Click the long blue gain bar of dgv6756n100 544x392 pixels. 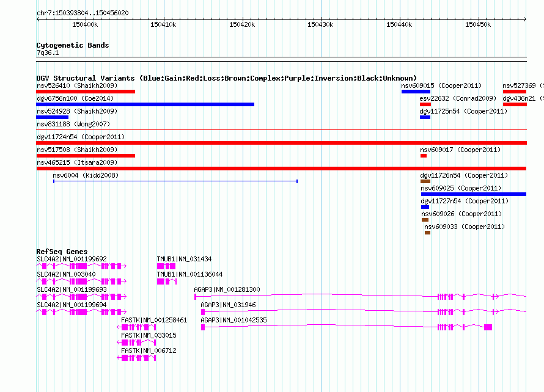point(145,104)
